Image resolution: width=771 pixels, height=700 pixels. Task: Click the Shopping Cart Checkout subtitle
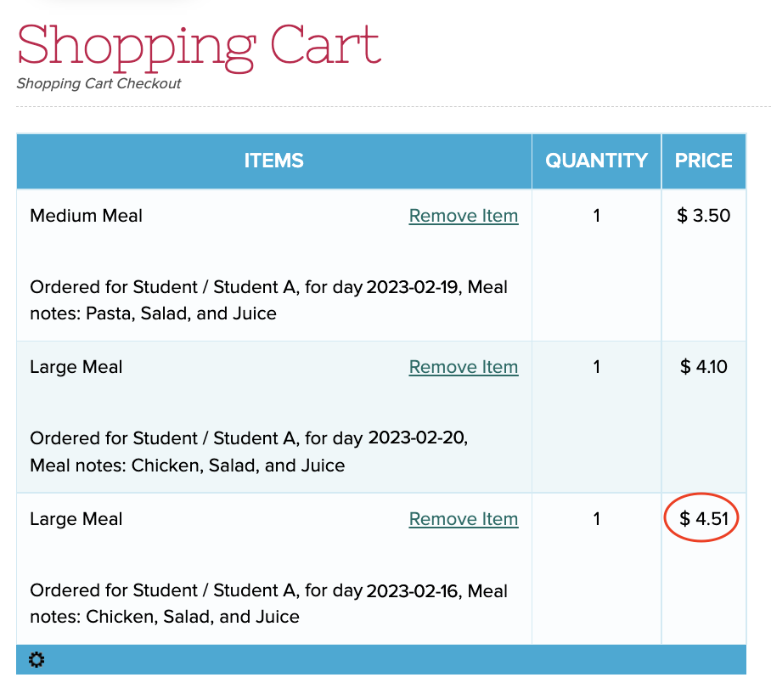tap(98, 83)
